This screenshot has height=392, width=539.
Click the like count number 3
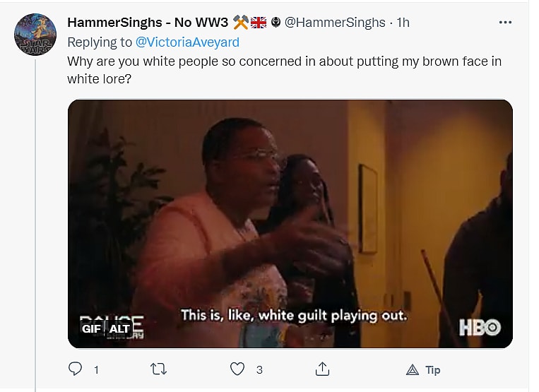(259, 370)
